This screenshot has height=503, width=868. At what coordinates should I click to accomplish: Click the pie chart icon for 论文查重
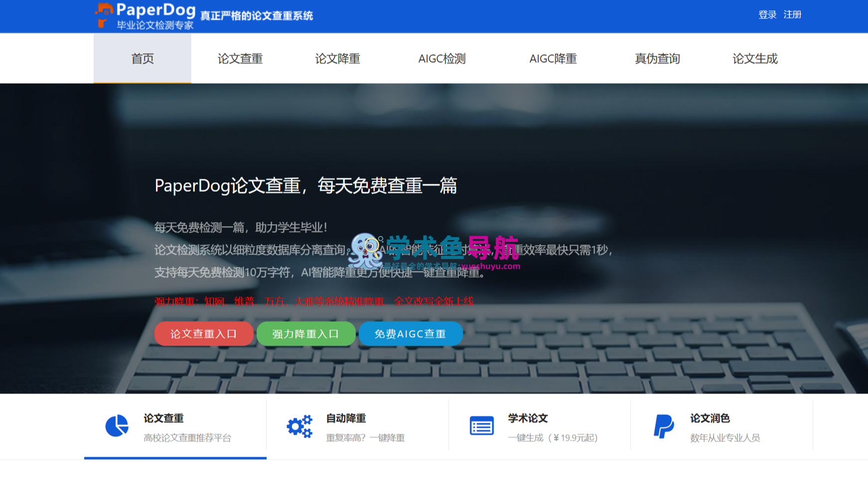tap(117, 426)
